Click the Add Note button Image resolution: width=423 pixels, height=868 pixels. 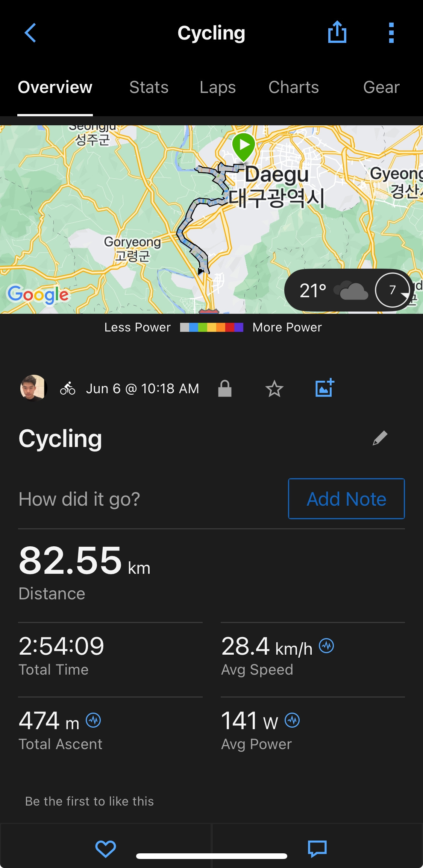coord(346,499)
